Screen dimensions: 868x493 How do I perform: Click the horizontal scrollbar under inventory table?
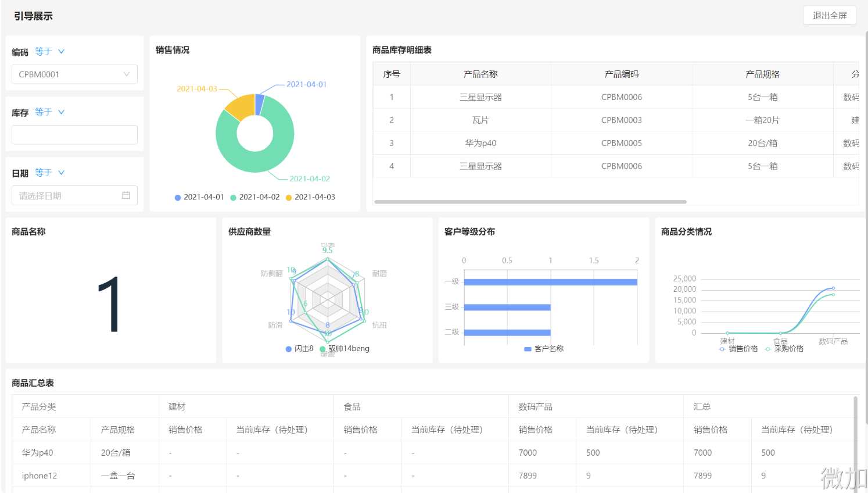click(530, 202)
